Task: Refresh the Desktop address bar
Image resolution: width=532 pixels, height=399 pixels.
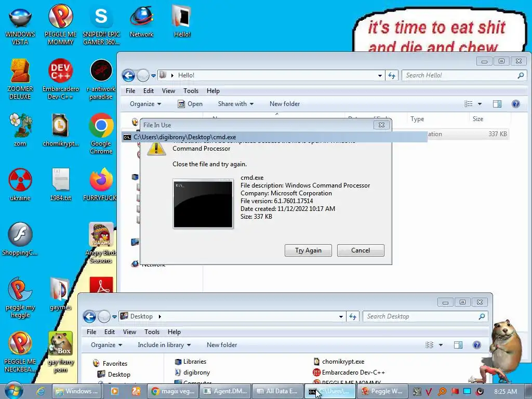Action: (x=353, y=316)
